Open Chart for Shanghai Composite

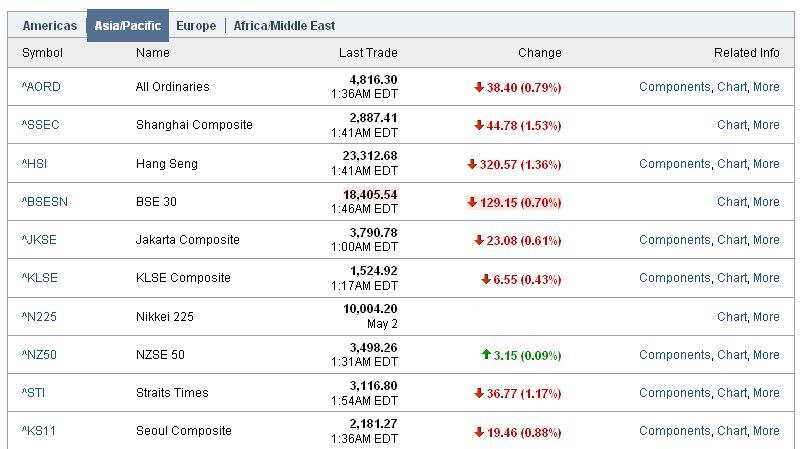coord(732,125)
